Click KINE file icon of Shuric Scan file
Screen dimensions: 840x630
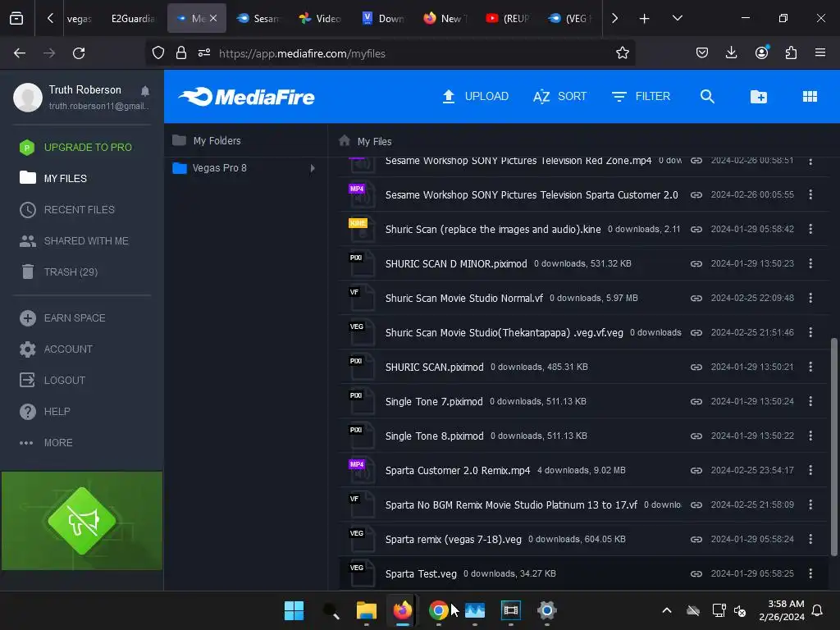tap(361, 230)
